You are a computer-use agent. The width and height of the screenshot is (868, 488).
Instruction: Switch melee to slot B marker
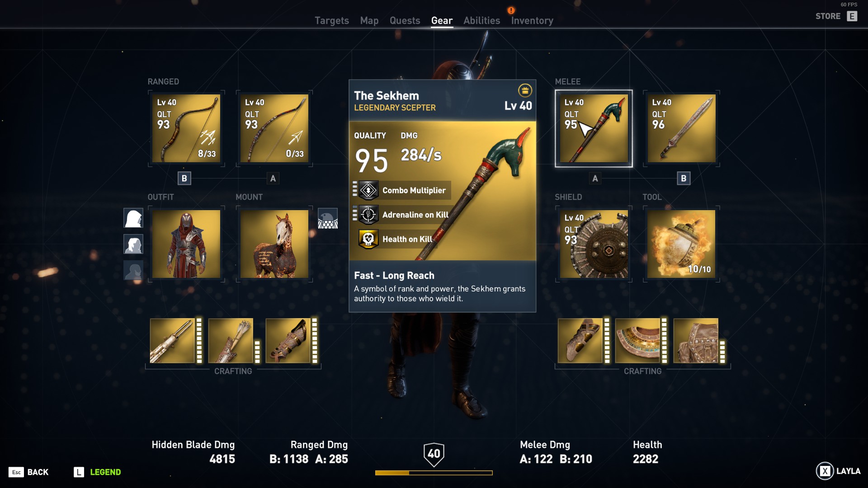(684, 178)
